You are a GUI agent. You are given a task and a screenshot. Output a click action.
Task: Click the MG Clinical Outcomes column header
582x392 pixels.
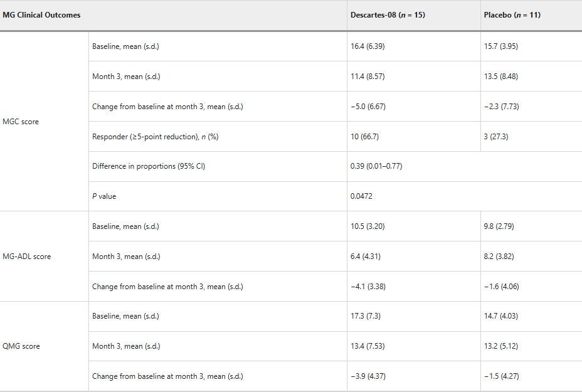point(42,15)
